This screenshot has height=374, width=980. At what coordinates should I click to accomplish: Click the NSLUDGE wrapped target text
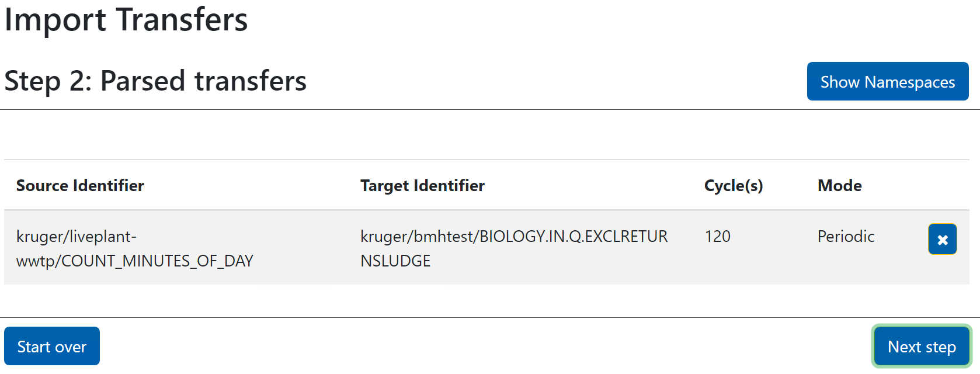pos(395,261)
